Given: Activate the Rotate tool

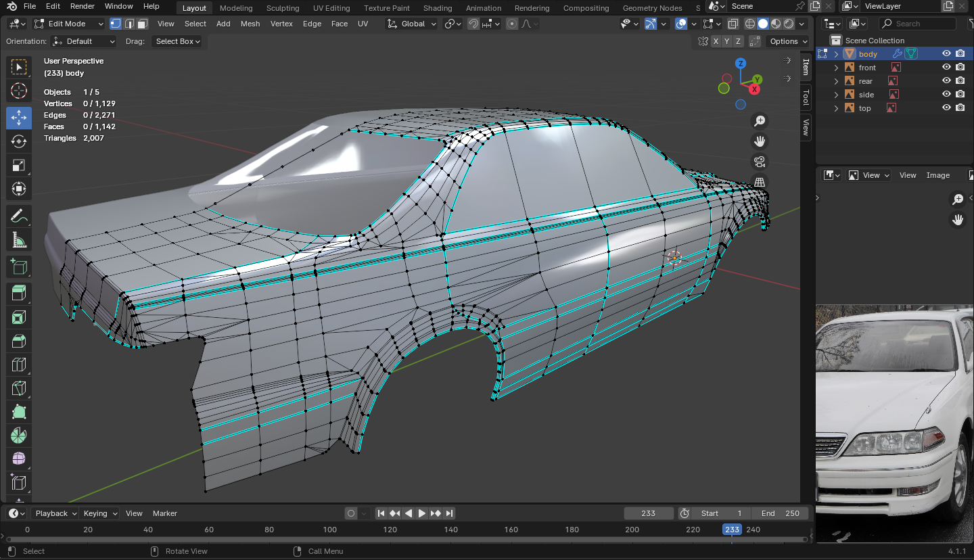Looking at the screenshot, I should pos(19,141).
